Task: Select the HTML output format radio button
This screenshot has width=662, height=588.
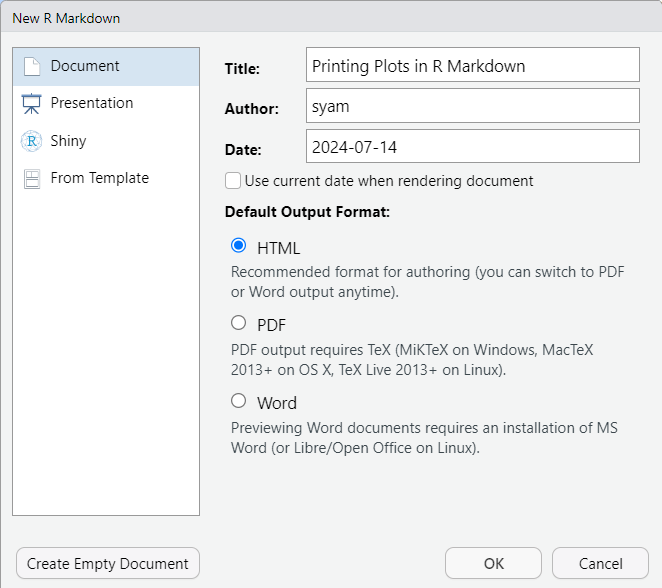Action: point(238,246)
